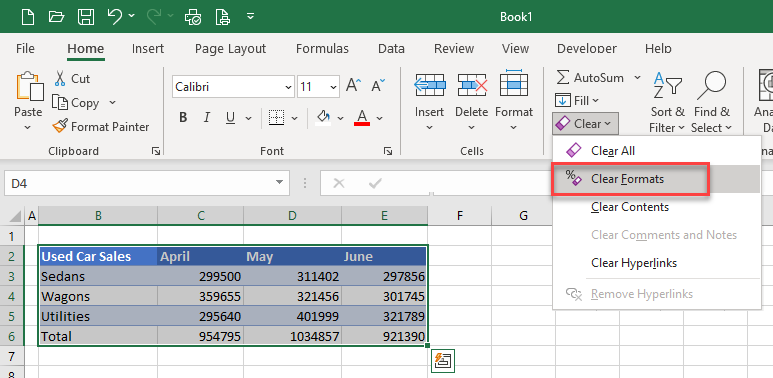
Task: Apply the Fill Color bucket
Action: [x=323, y=118]
